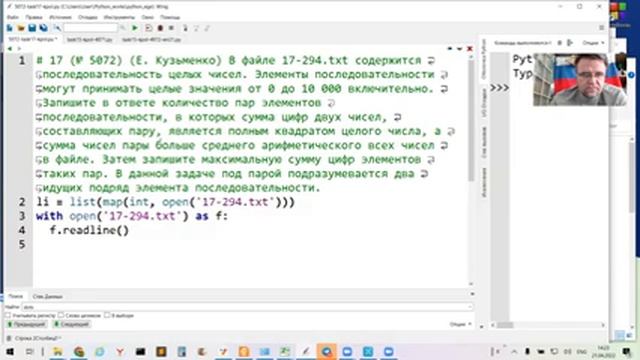Create a new file from the toolbar

click(x=9, y=28)
